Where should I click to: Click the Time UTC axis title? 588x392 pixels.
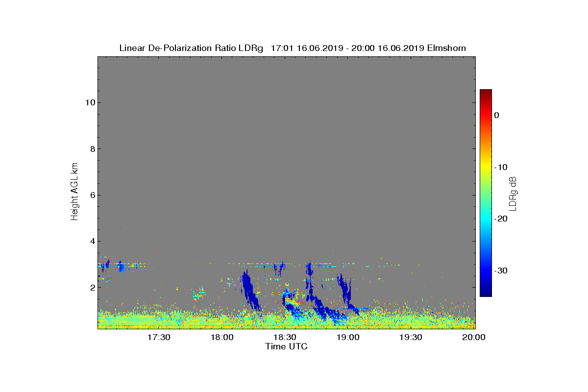point(287,346)
